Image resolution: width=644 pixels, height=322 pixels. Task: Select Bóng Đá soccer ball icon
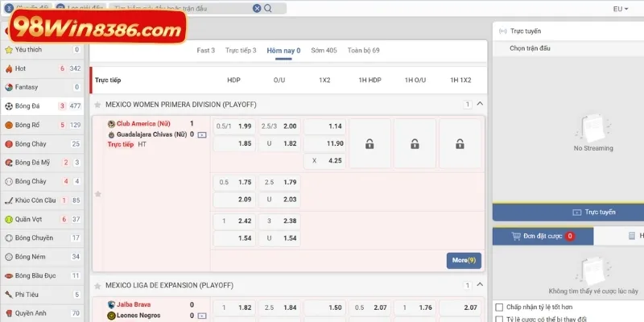pos(9,106)
